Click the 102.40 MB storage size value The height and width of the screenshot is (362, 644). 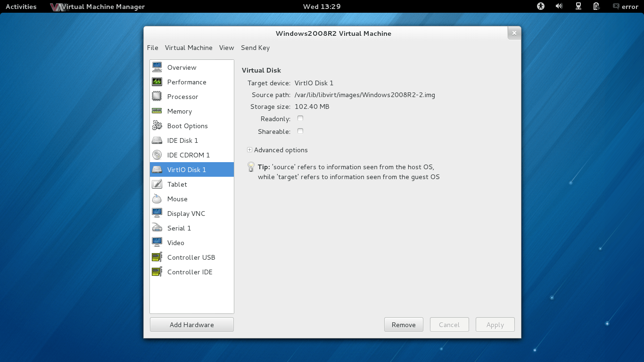312,107
